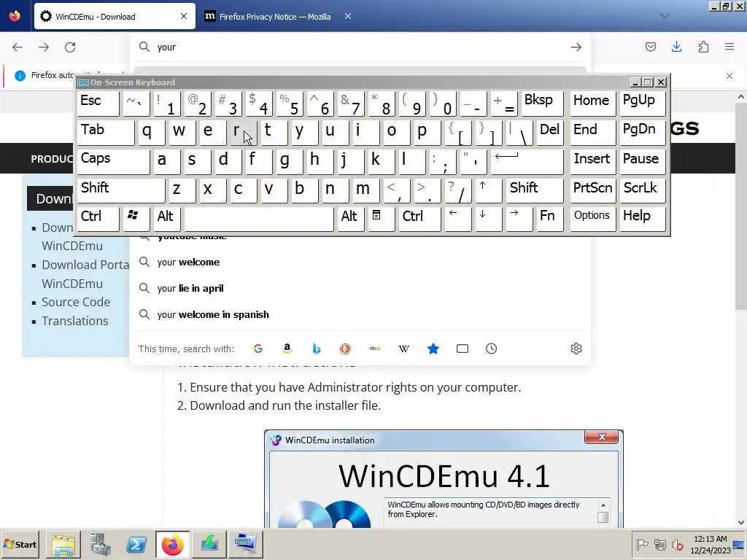The width and height of the screenshot is (747, 560).
Task: Launch PowerShell from taskbar
Action: point(136,544)
